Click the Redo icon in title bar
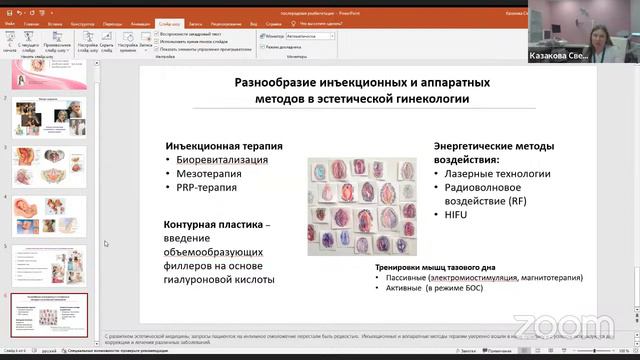The height and width of the screenshot is (360, 640). tap(32, 13)
